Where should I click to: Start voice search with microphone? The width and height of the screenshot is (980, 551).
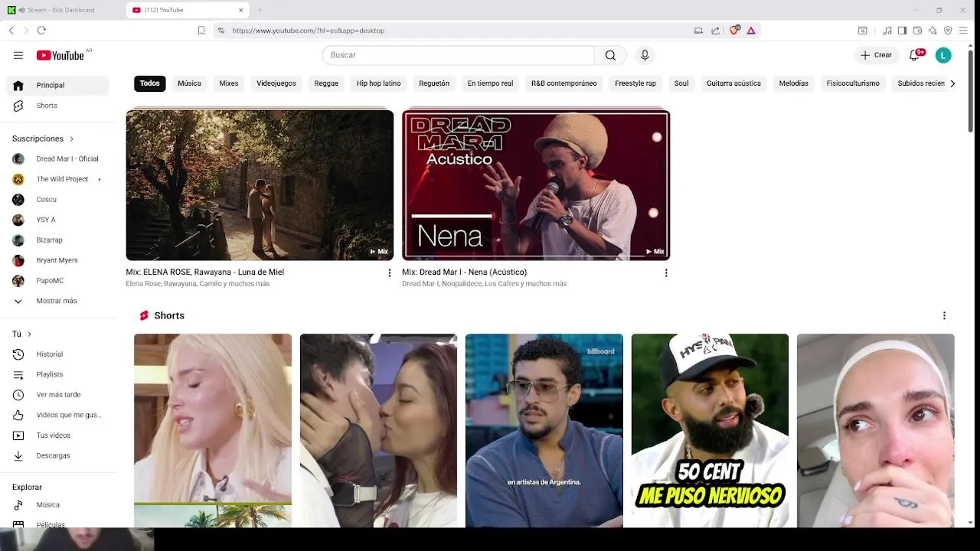tap(645, 55)
